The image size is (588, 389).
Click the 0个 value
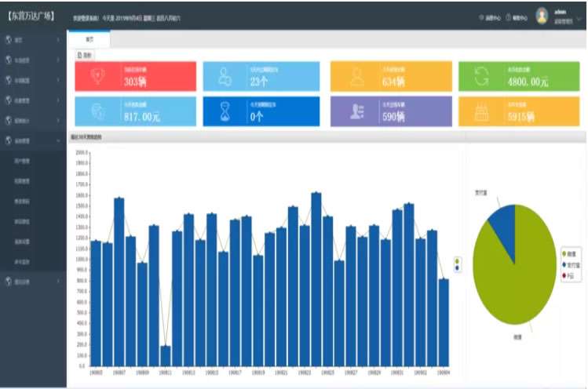pyautogui.click(x=257, y=117)
